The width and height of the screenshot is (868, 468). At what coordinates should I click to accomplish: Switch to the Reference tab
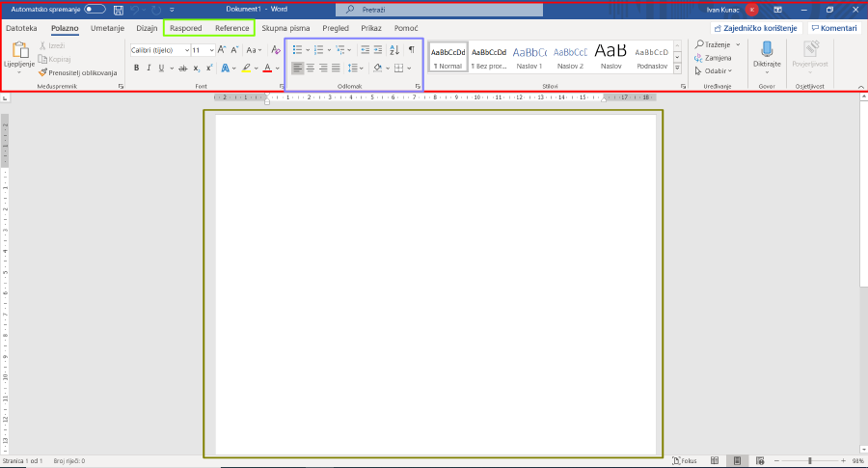pyautogui.click(x=231, y=28)
